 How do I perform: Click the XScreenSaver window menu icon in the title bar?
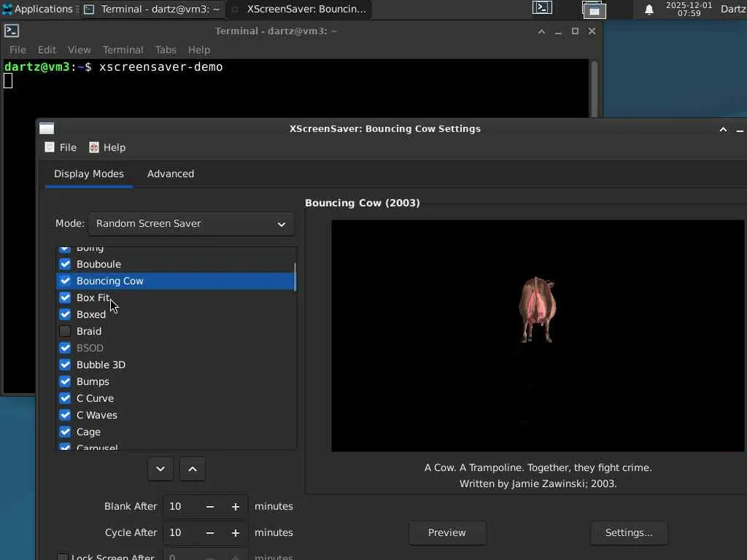[47, 129]
